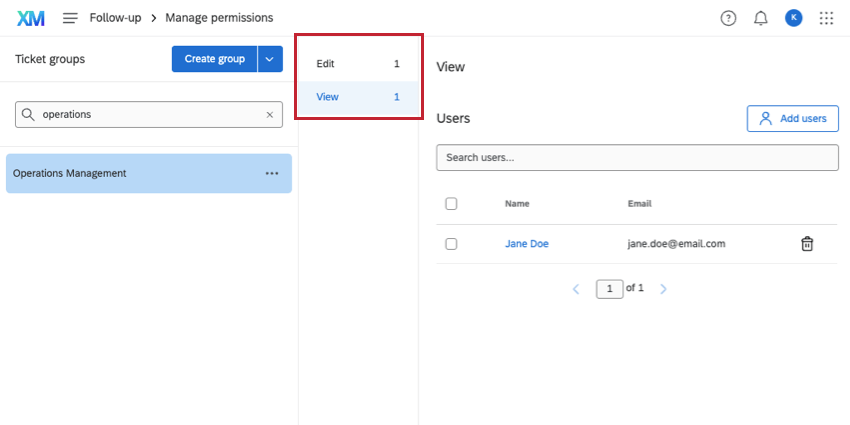Image resolution: width=850 pixels, height=425 pixels.
Task: Expand the Create group dropdown arrow
Action: tap(270, 59)
